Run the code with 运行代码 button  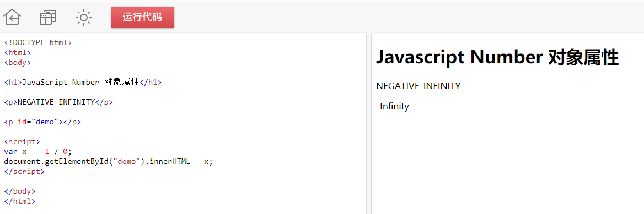(142, 17)
